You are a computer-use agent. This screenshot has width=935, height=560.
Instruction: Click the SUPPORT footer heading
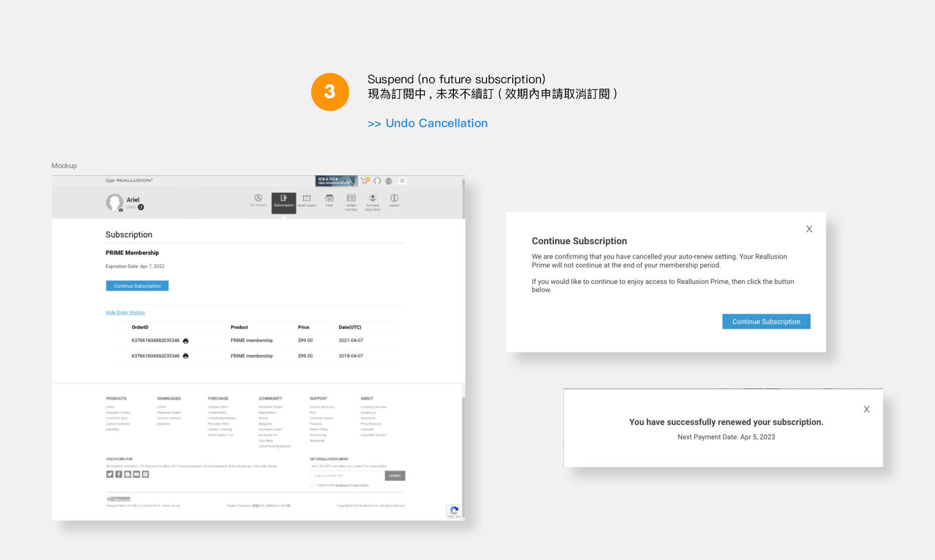click(318, 398)
